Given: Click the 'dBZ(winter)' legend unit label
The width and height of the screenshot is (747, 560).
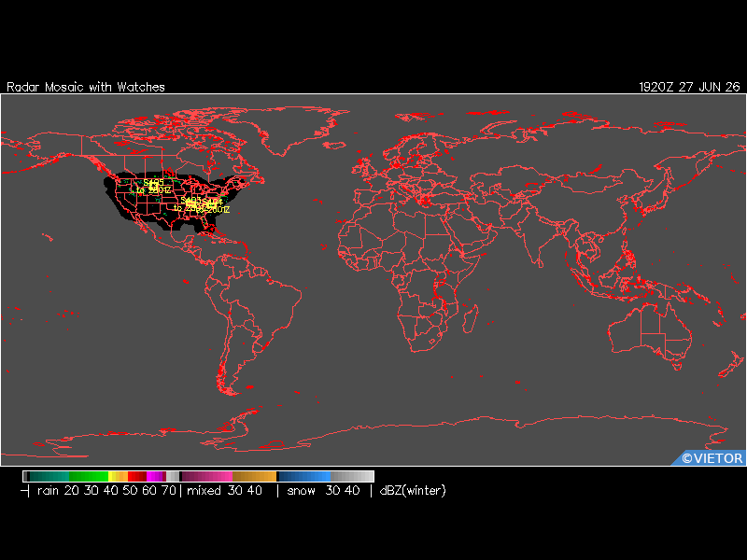Looking at the screenshot, I should [x=413, y=491].
